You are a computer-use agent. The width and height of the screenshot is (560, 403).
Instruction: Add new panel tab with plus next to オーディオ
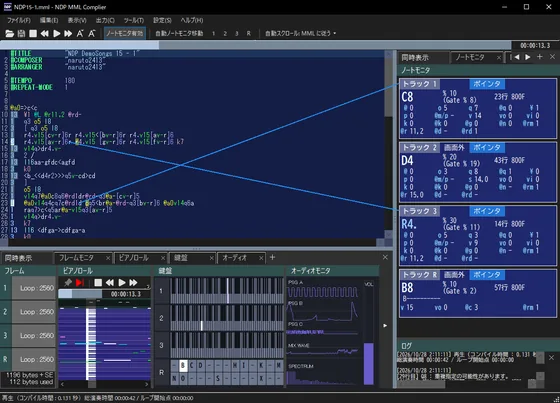(x=272, y=257)
